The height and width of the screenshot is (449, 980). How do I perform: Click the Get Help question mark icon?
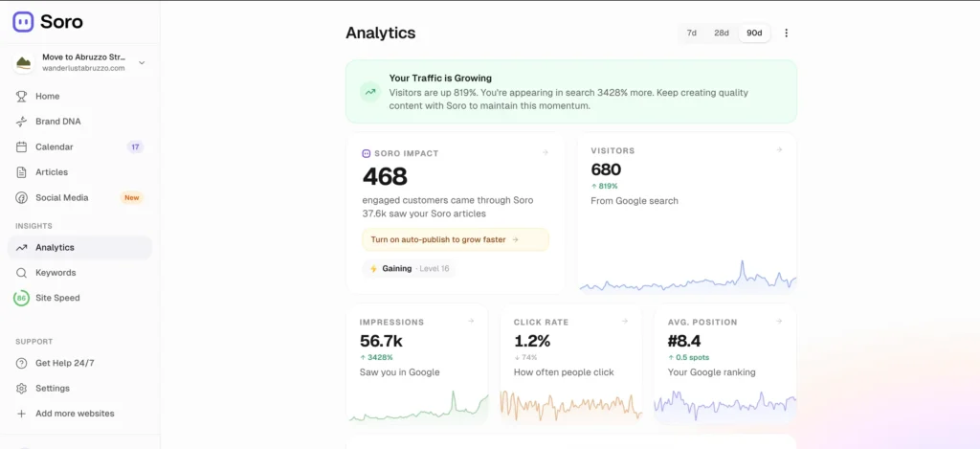(x=22, y=364)
